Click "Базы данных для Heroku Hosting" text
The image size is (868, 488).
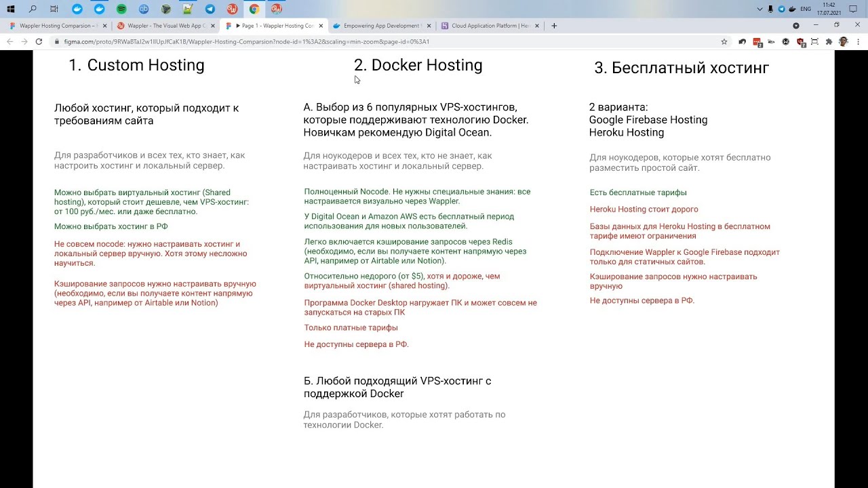coord(680,231)
